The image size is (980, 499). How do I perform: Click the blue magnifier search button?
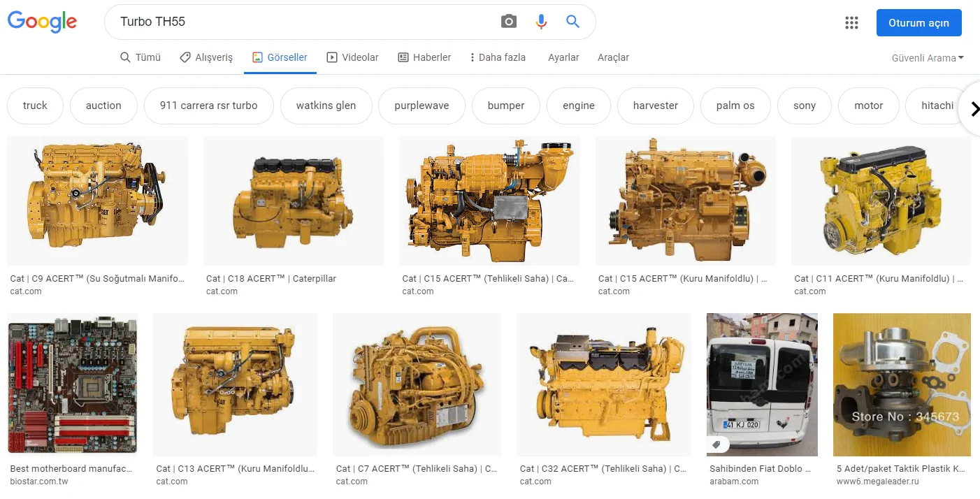click(573, 22)
